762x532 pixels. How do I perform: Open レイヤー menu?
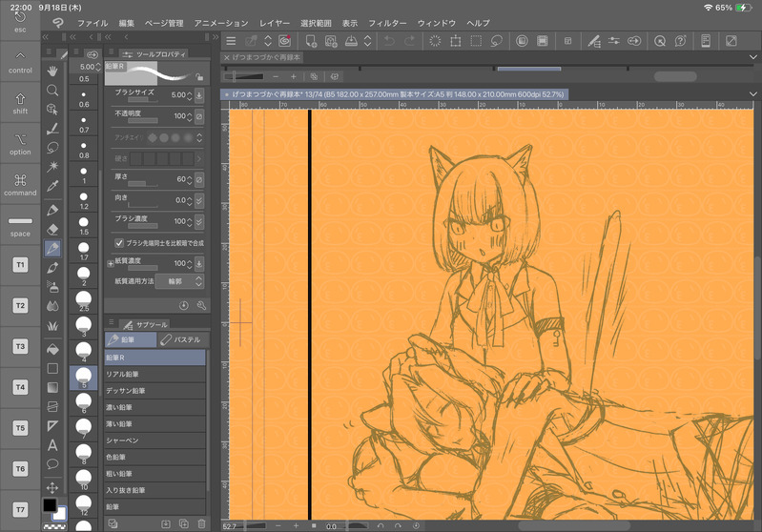coord(274,23)
